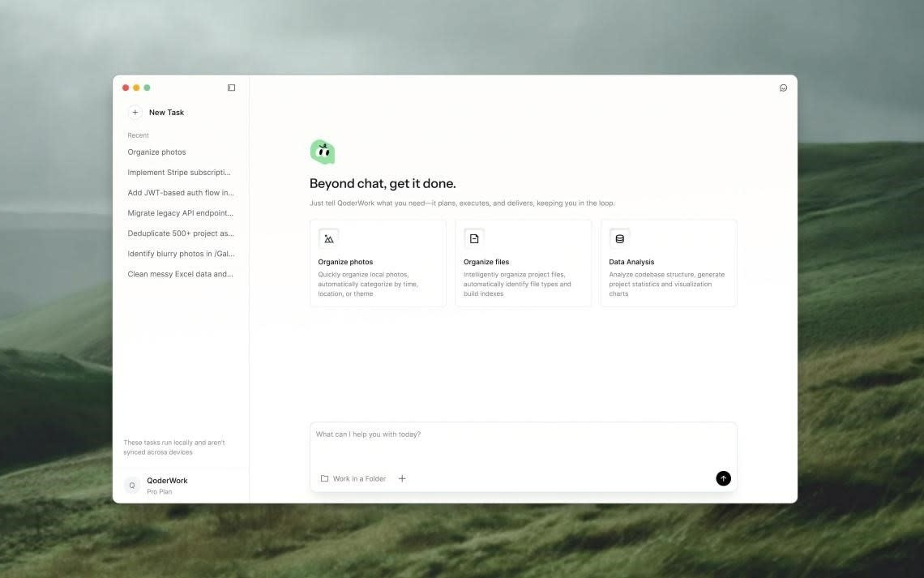This screenshot has width=924, height=578.
Task: Click the Data Analysis database icon
Action: tap(619, 238)
